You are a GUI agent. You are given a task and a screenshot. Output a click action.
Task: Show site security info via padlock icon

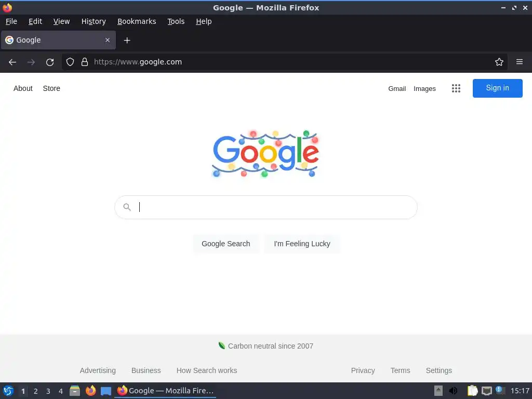coord(85,62)
